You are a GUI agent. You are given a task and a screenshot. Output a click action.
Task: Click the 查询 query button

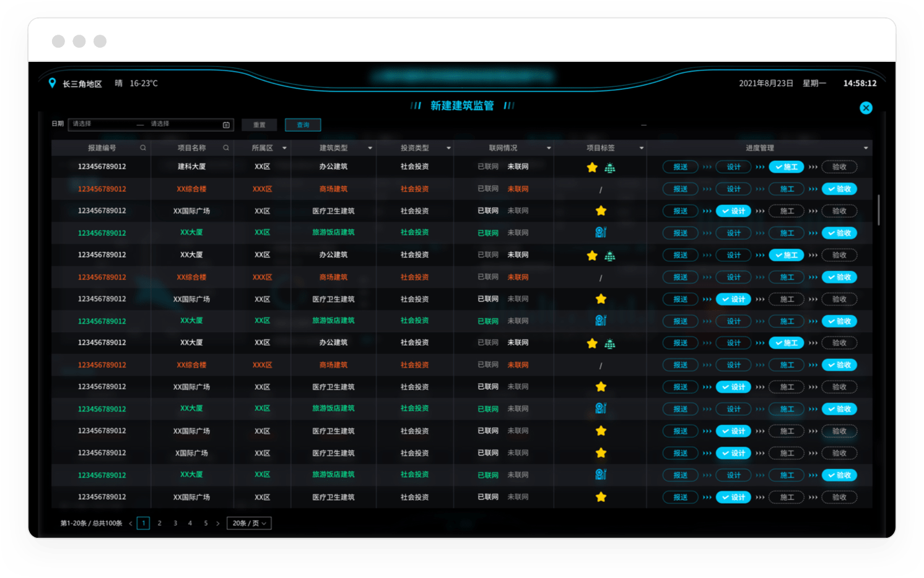tap(302, 124)
